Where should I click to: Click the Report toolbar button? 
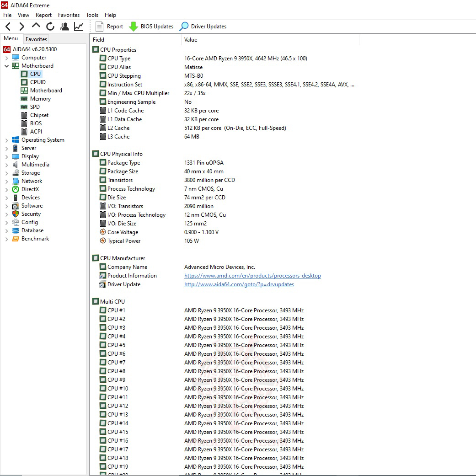109,27
